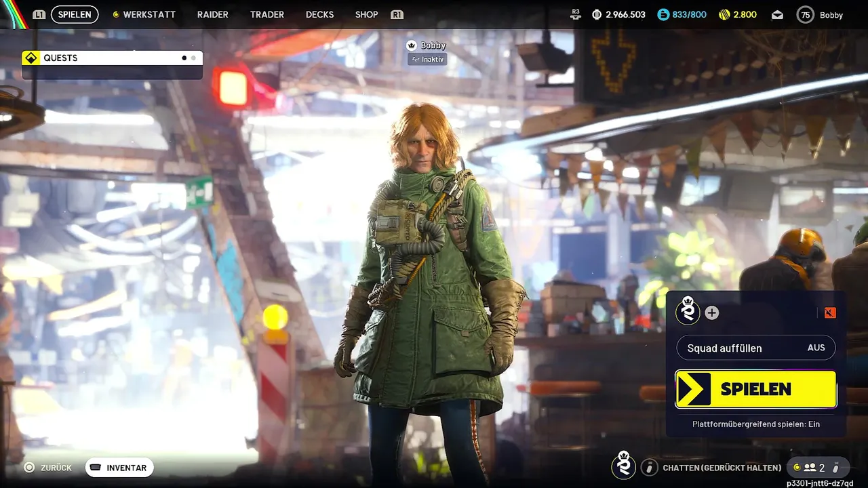Image resolution: width=868 pixels, height=488 pixels.
Task: Click ZURÜCK circle button icon
Action: [x=29, y=468]
